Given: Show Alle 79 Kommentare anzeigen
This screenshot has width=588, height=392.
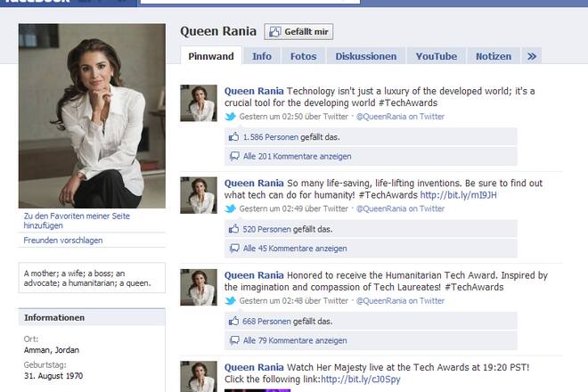Looking at the screenshot, I should [295, 340].
